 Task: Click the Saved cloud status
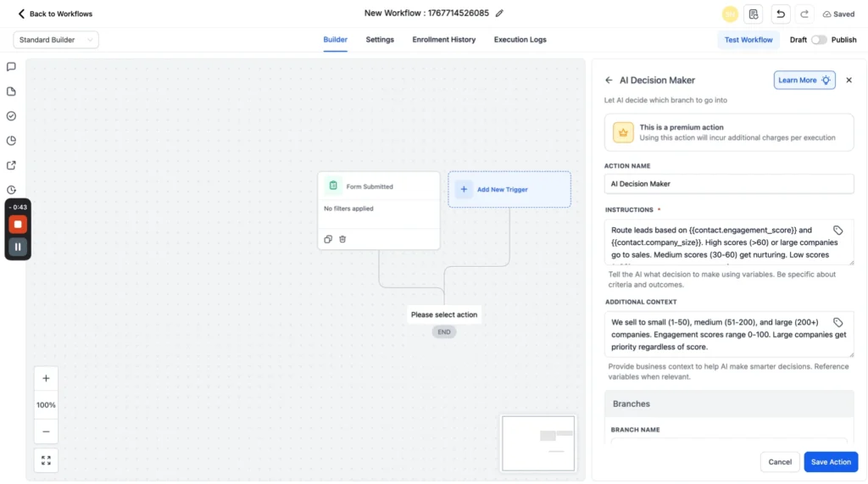coord(838,14)
